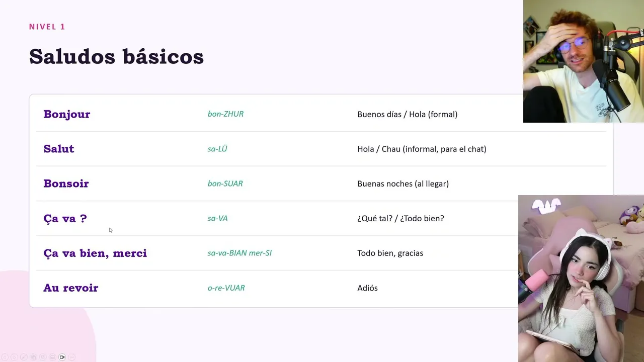Click the Saludos básicos slide title
644x362 pixels.
pos(116,56)
